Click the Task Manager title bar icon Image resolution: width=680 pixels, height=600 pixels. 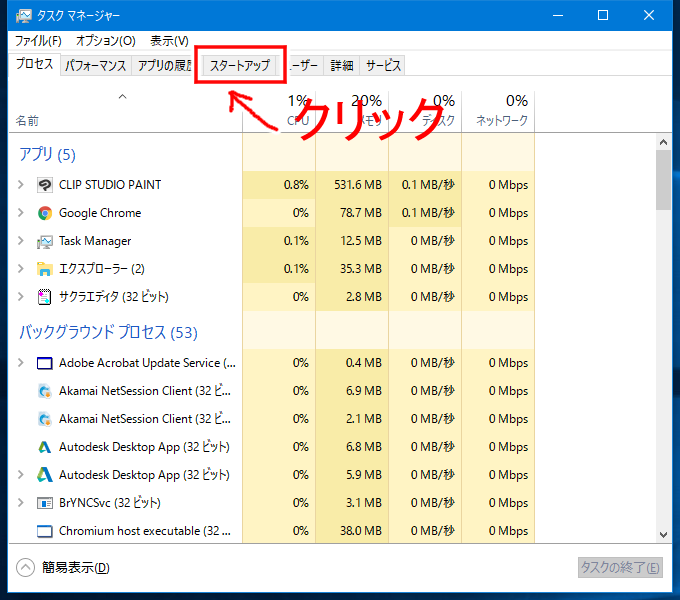23,16
